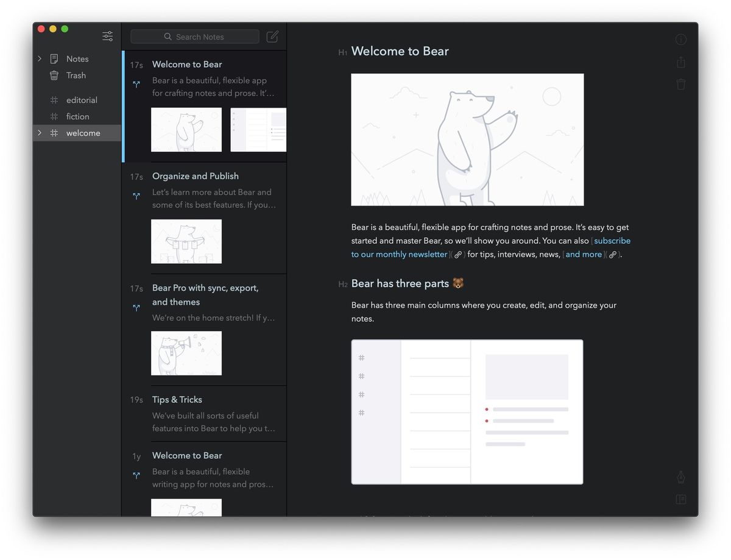731x560 pixels.
Task: Click the trash icon in editor toolbar
Action: 681,84
